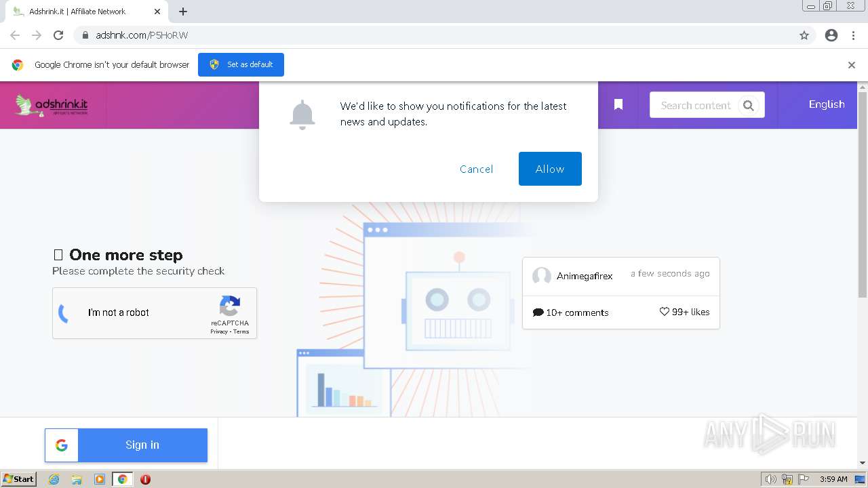Viewport: 868px width, 488px height.
Task: Dismiss the default browser infobar
Action: click(x=852, y=65)
